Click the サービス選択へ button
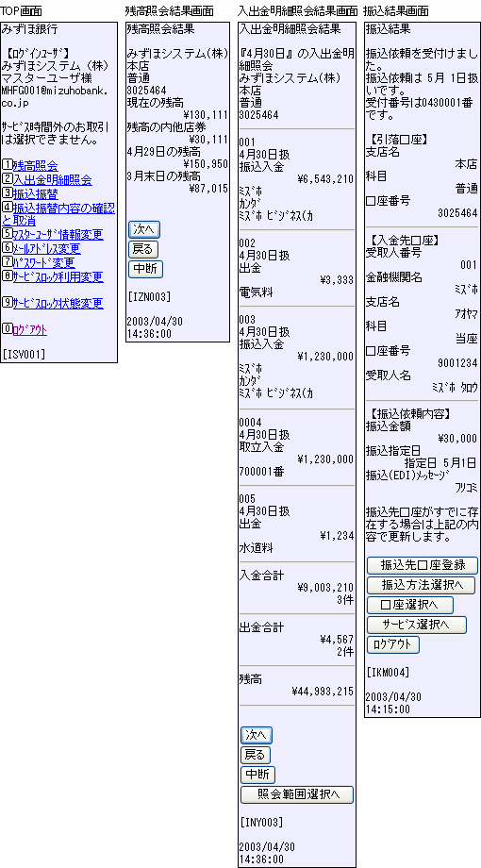The height and width of the screenshot is (868, 481). (x=417, y=625)
